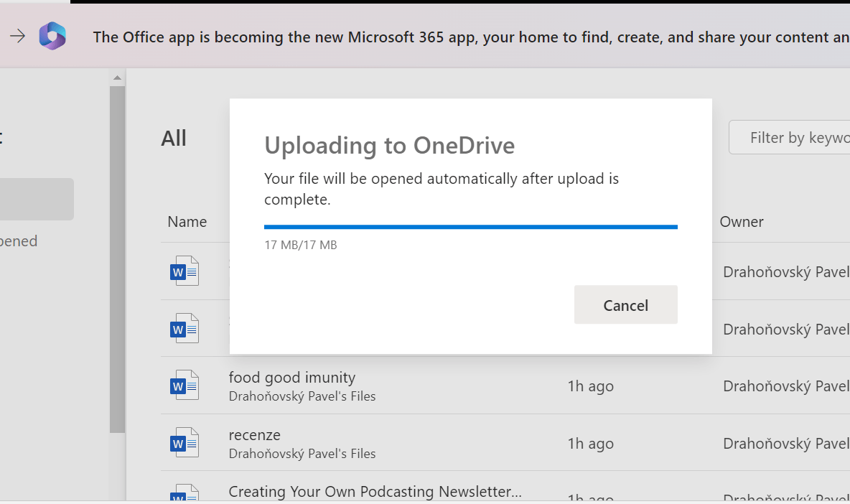Image resolution: width=850 pixels, height=504 pixels.
Task: Open the Opened section in the sidebar
Action: (x=19, y=241)
